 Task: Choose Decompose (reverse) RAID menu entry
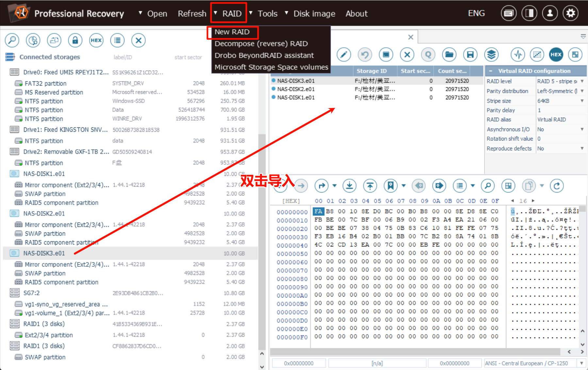(x=261, y=44)
